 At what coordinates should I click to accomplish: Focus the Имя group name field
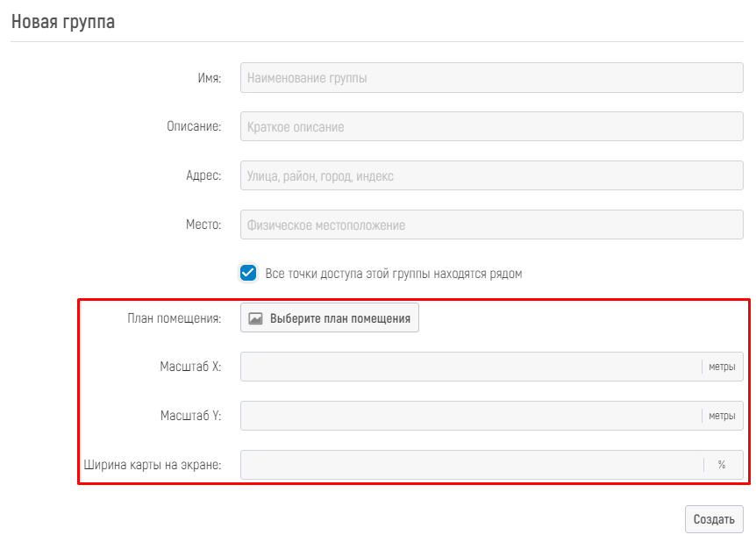pyautogui.click(x=491, y=78)
